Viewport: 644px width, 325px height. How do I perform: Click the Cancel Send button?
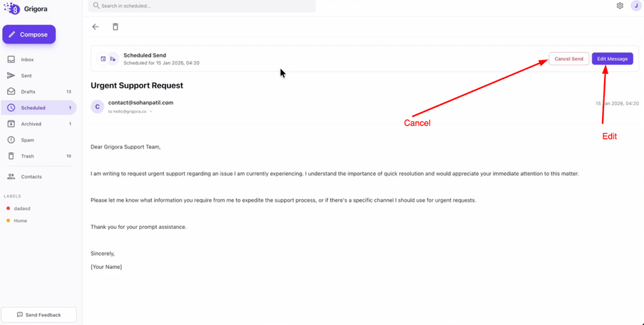click(569, 59)
